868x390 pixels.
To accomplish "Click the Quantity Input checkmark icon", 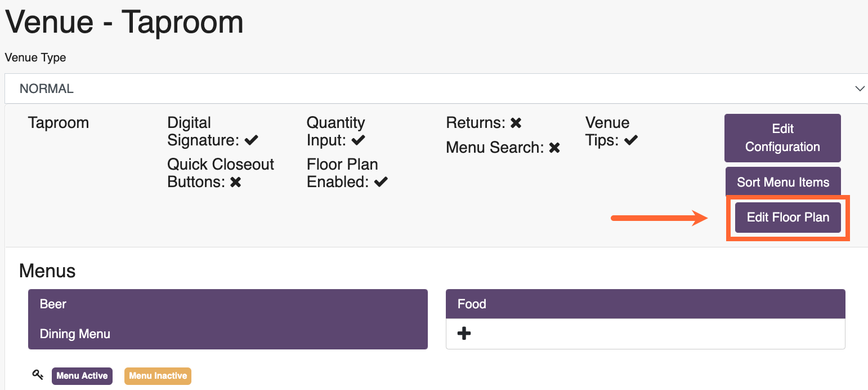I will 359,140.
